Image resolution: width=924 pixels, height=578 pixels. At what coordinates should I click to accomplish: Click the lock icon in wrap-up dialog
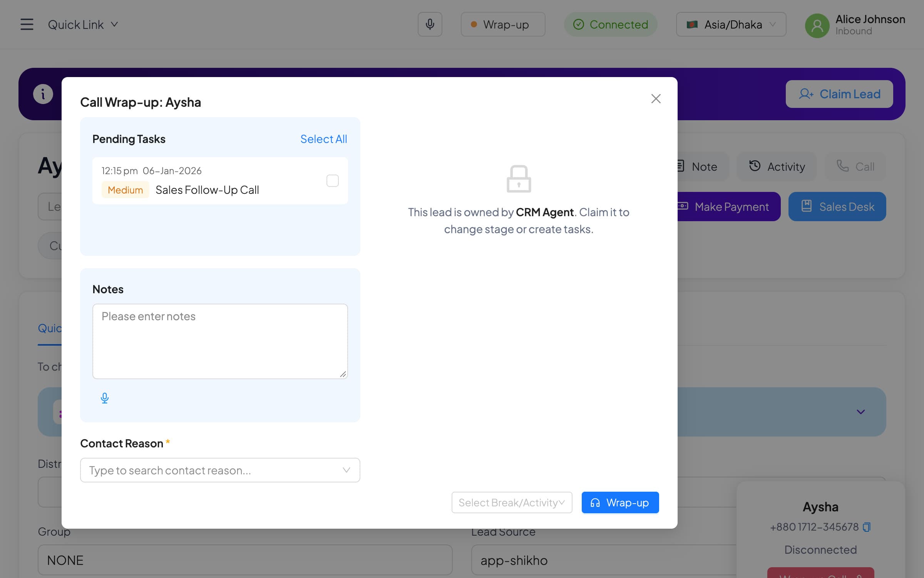(x=519, y=179)
